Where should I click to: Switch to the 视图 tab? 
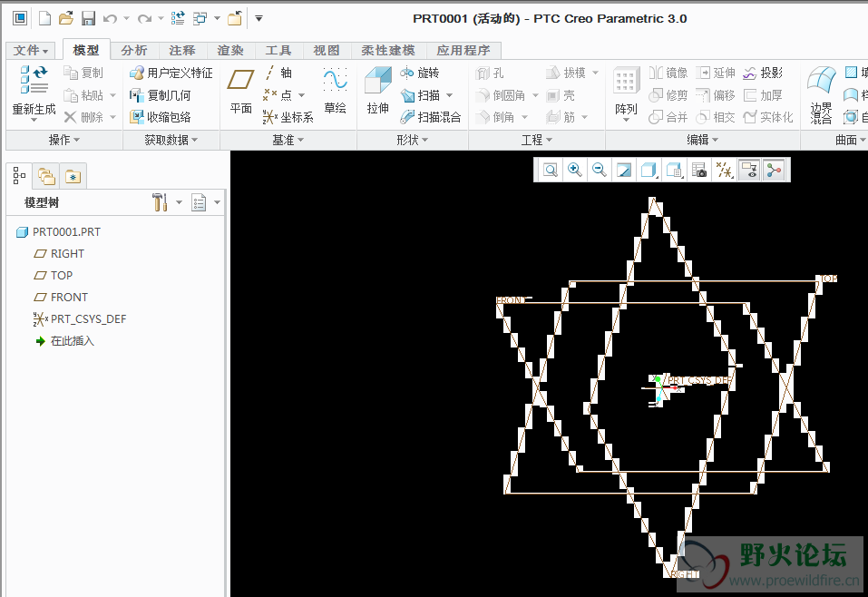click(x=327, y=51)
